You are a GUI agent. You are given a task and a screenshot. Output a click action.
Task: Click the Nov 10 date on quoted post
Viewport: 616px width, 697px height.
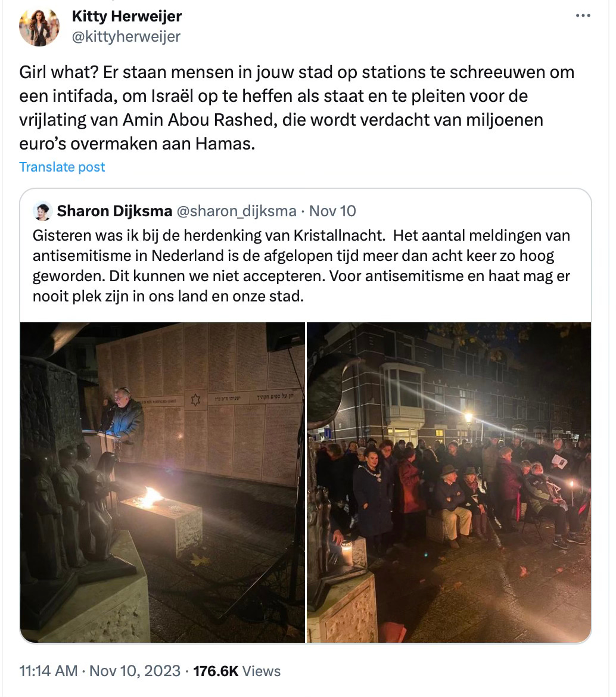(x=332, y=211)
